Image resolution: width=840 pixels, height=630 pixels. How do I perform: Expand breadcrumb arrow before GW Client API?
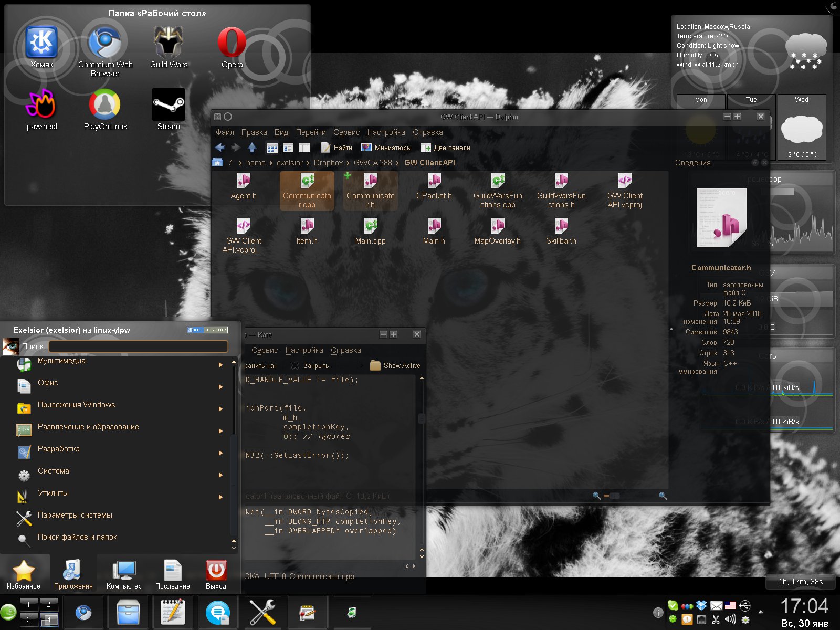398,163
